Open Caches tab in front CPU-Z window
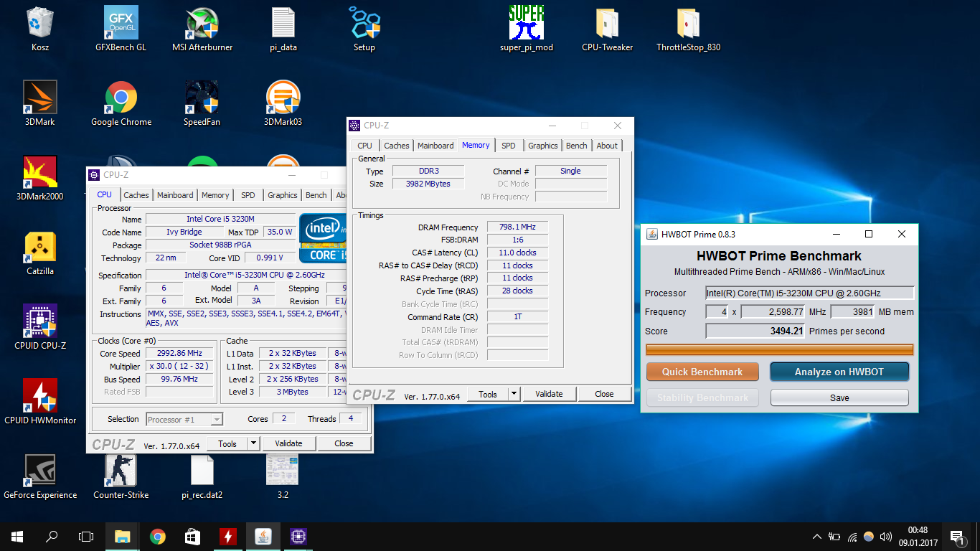Viewport: 980px width, 551px height. [x=396, y=146]
